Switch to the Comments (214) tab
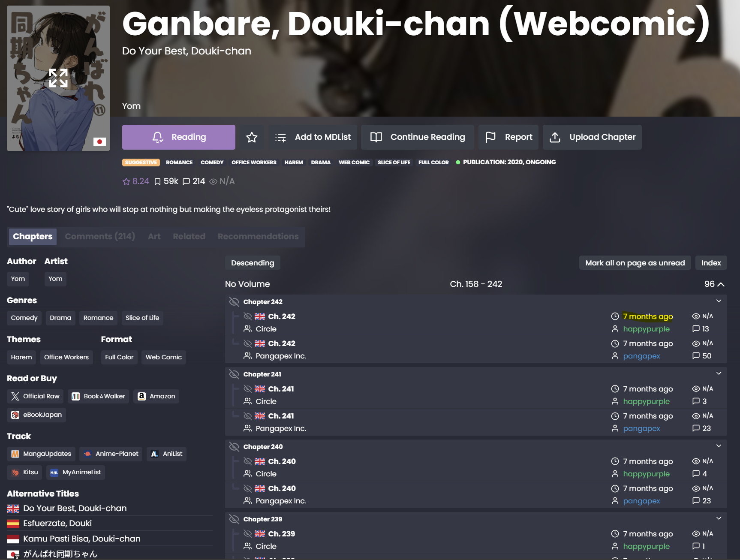Image resolution: width=740 pixels, height=560 pixels. pyautogui.click(x=100, y=236)
